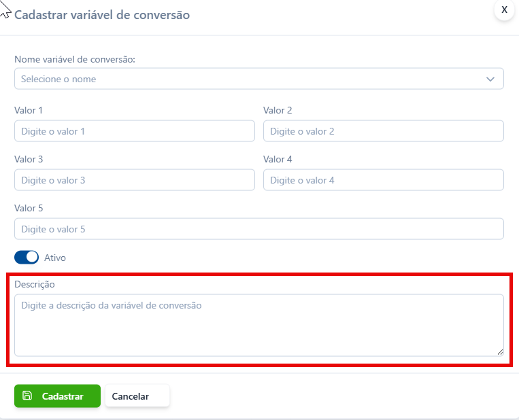Click inside the Descrição textarea
This screenshot has width=519, height=420.
[259, 325]
